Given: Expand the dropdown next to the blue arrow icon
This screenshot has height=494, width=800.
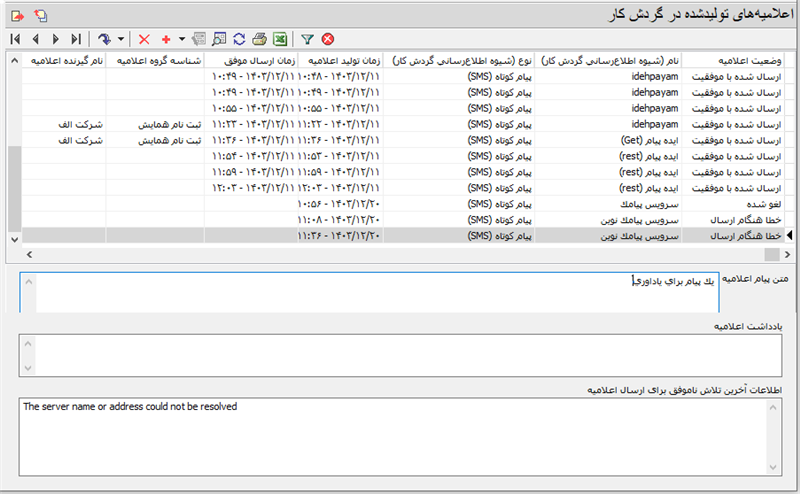Looking at the screenshot, I should click(x=121, y=39).
